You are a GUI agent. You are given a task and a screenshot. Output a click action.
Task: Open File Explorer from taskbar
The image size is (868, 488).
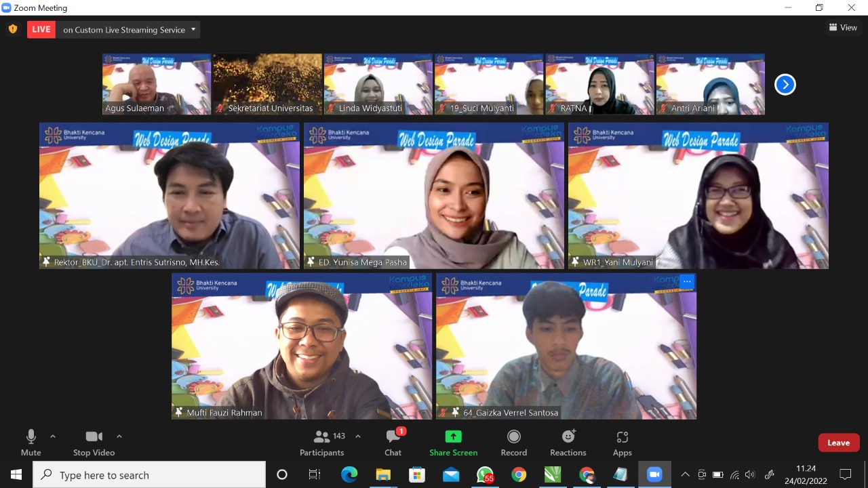coord(383,474)
